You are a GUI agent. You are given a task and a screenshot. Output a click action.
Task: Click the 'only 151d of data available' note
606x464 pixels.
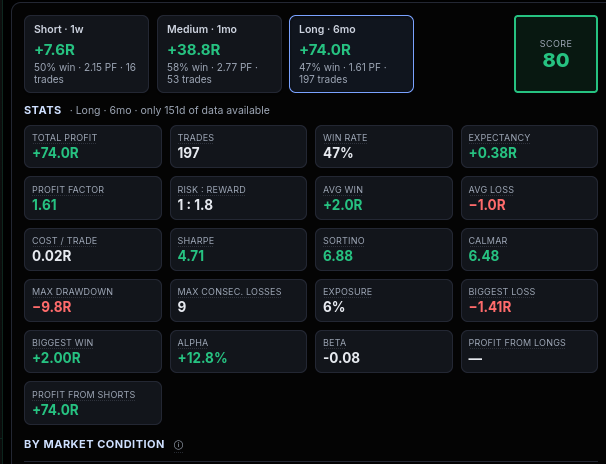pyautogui.click(x=205, y=110)
